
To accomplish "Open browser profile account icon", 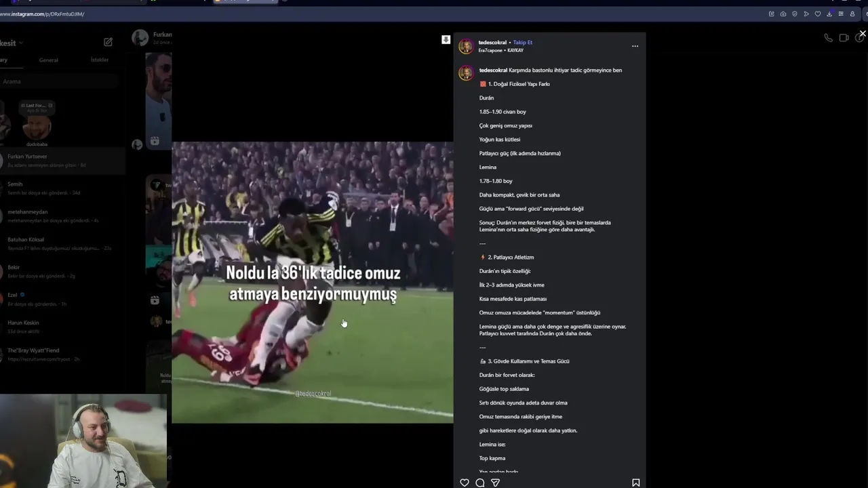I will point(852,14).
